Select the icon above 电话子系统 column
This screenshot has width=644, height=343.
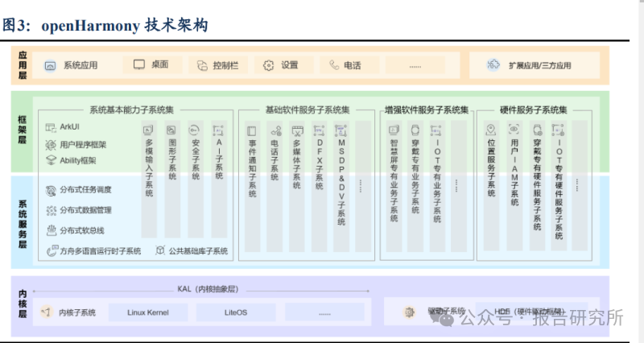[276, 131]
